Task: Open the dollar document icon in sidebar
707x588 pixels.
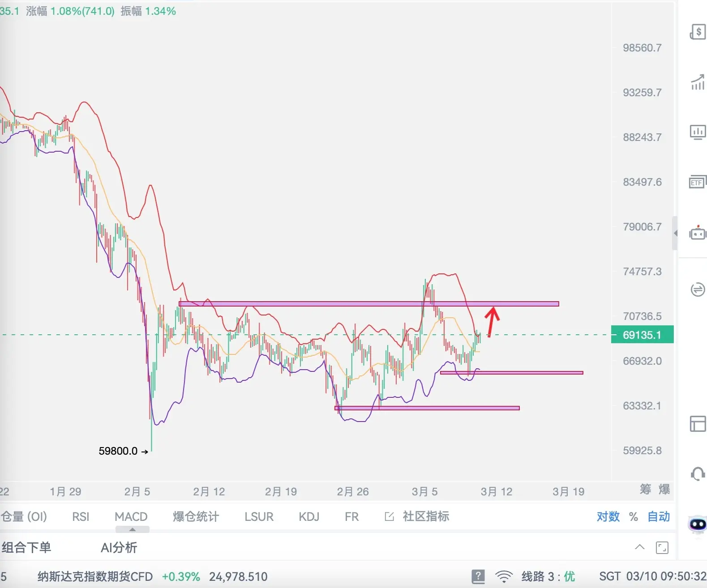Action: coord(698,32)
